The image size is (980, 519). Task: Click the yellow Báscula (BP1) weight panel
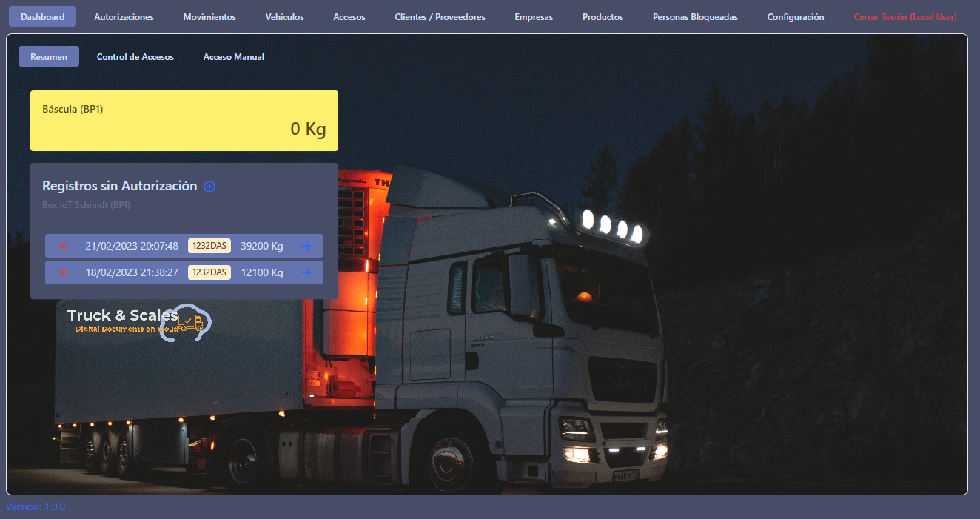184,121
